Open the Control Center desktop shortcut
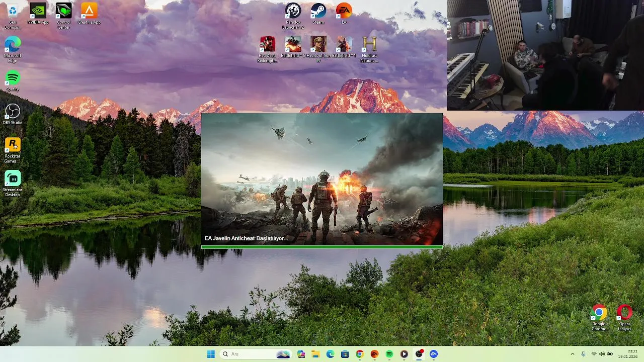Viewport: 644px width, 362px height. tap(63, 16)
